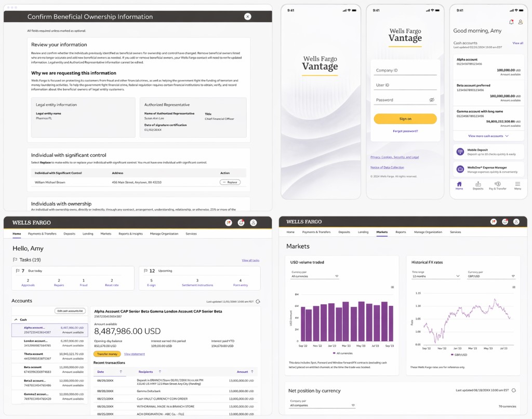Sort transactions by Date arrow
Screen dimensions: 532x419
coord(121,372)
